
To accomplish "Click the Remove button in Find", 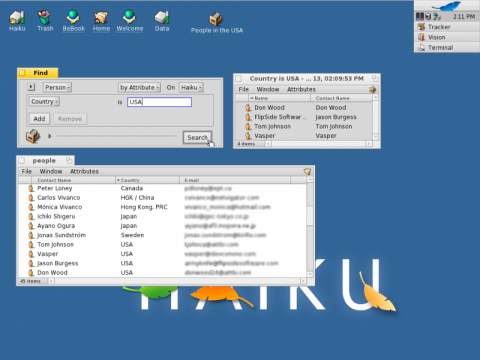I will (x=70, y=119).
